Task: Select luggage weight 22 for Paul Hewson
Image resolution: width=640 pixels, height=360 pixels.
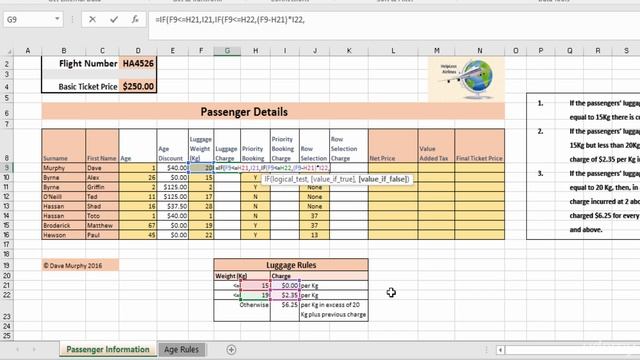Action: point(201,235)
